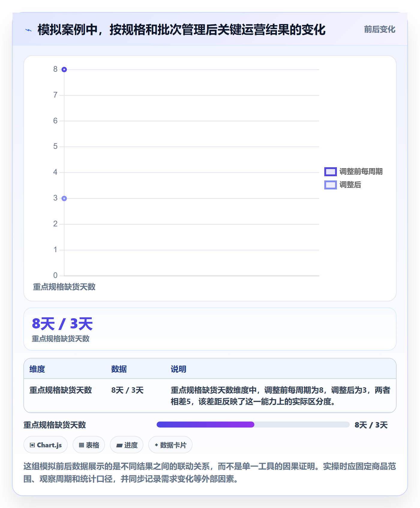420x508 pixels.
Task: Click the 进度 tag chip
Action: 127,445
